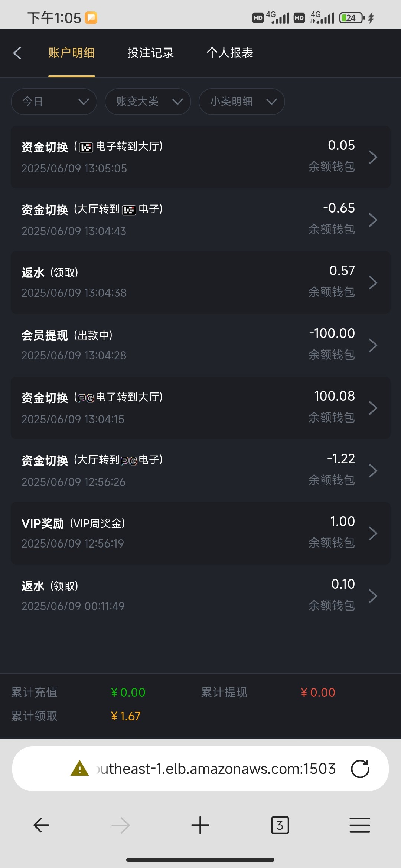Open the tab switcher showing 3 tabs
The height and width of the screenshot is (868, 401).
click(x=280, y=825)
